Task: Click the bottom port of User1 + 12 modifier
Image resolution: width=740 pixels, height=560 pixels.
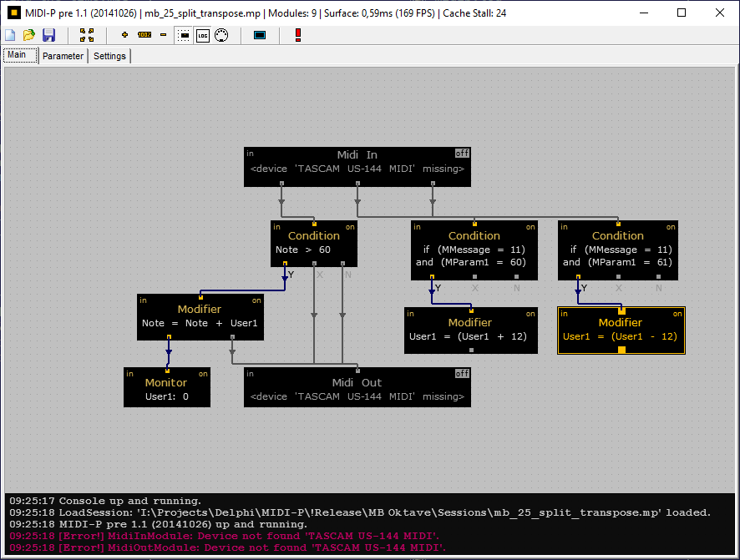Action: tap(471, 350)
